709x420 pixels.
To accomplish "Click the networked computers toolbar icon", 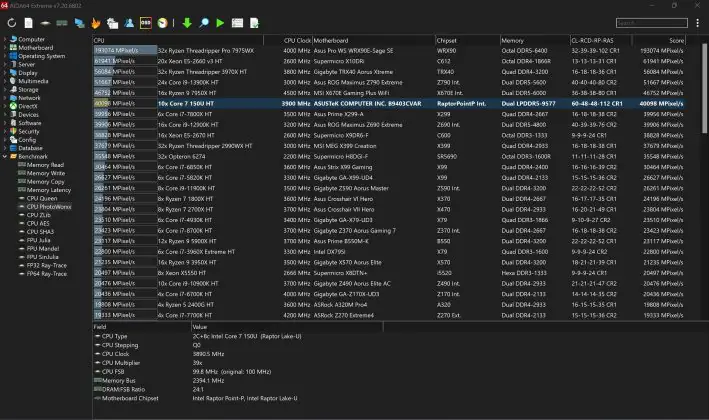I will click(79, 23).
